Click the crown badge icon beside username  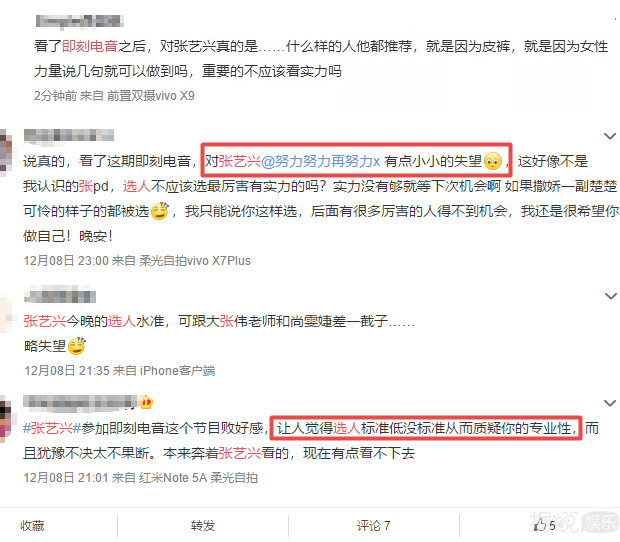[147, 402]
